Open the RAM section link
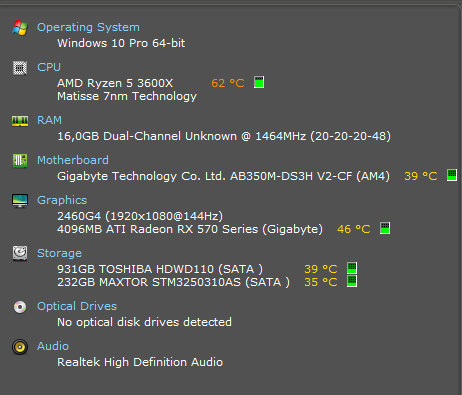Screen dimensions: 462x395 pyautogui.click(x=49, y=120)
